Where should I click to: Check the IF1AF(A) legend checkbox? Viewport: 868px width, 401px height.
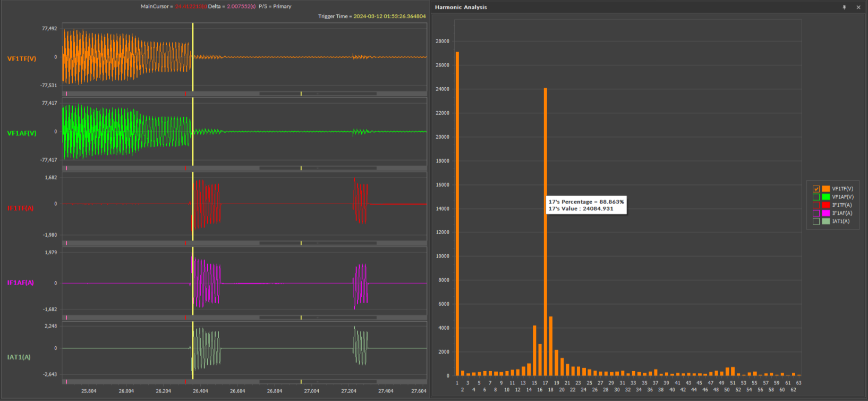(x=816, y=213)
